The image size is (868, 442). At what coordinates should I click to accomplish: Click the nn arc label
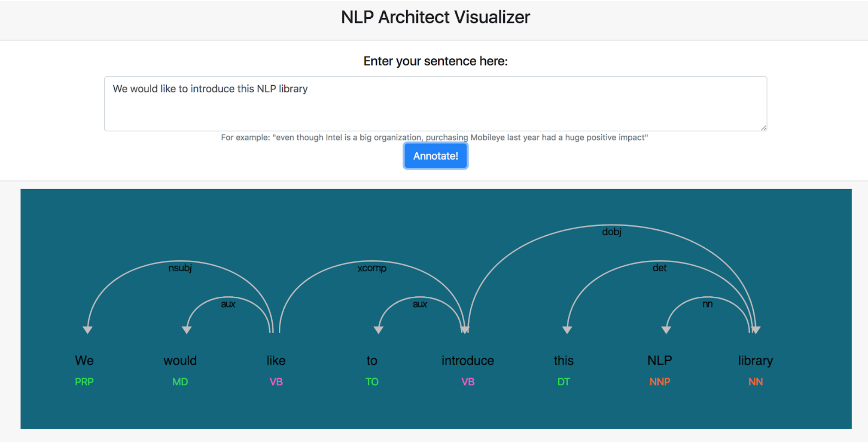tap(707, 304)
